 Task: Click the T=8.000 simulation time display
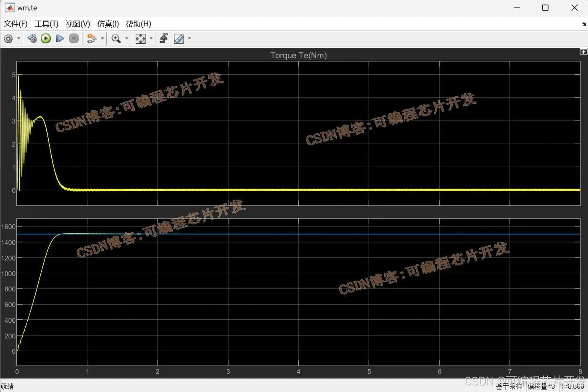tap(573, 386)
